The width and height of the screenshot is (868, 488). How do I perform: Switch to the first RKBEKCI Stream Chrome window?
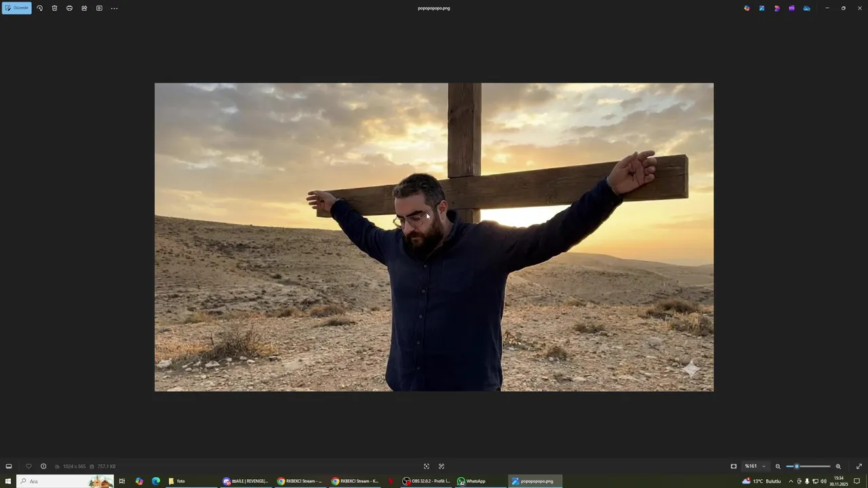coord(300,481)
